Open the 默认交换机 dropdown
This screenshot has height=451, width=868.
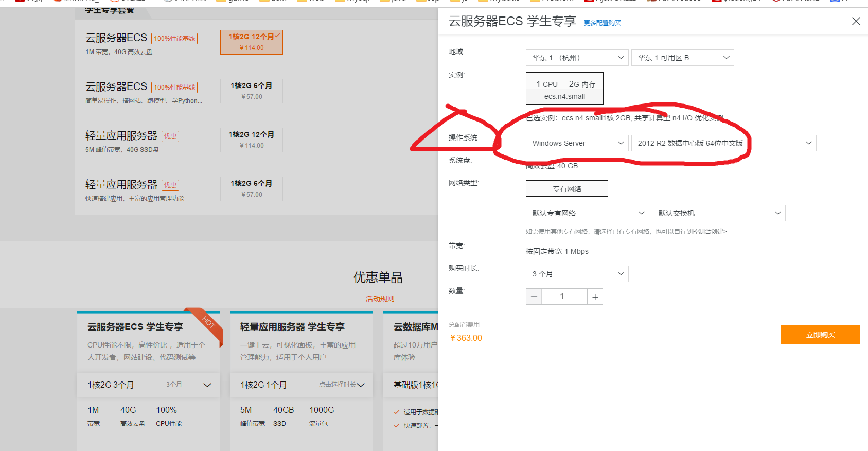(718, 213)
